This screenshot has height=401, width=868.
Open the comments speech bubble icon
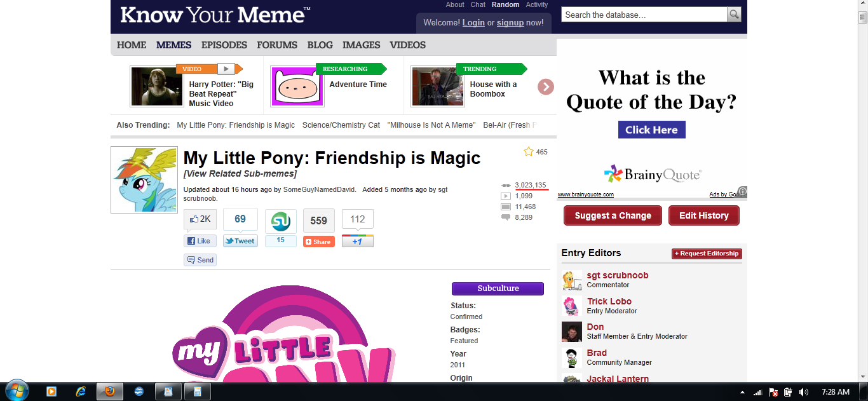pos(506,217)
